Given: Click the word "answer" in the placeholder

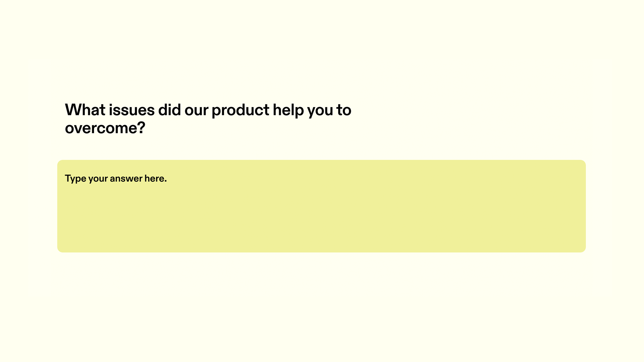Looking at the screenshot, I should coord(126,179).
